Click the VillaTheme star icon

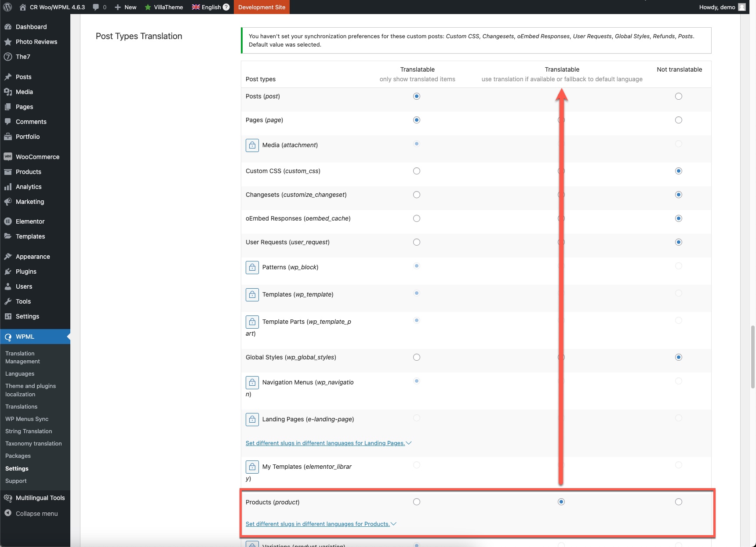pyautogui.click(x=148, y=7)
